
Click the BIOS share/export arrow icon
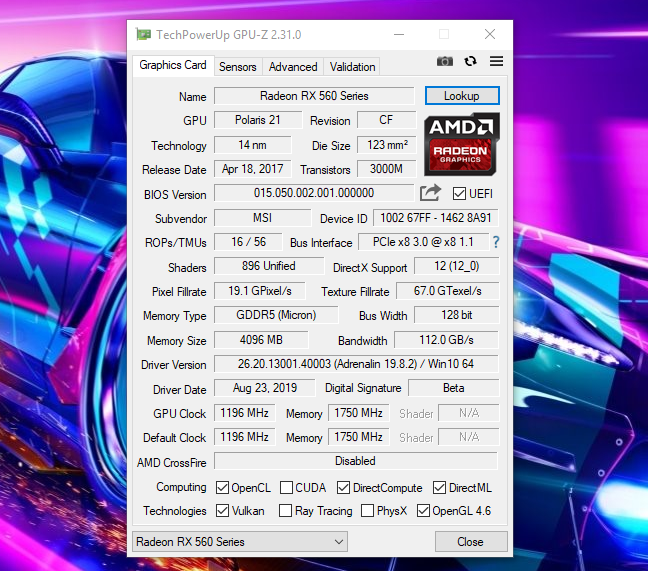coord(430,193)
